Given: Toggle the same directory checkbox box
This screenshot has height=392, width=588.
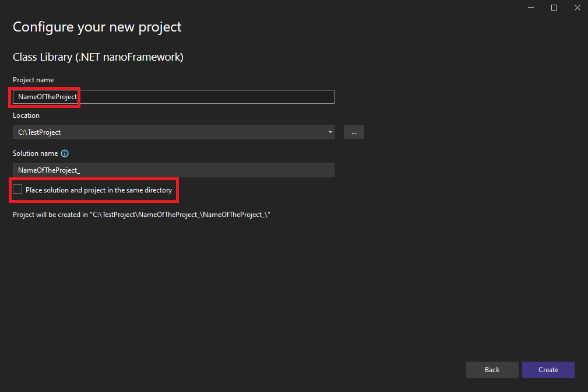Looking at the screenshot, I should 17,190.
